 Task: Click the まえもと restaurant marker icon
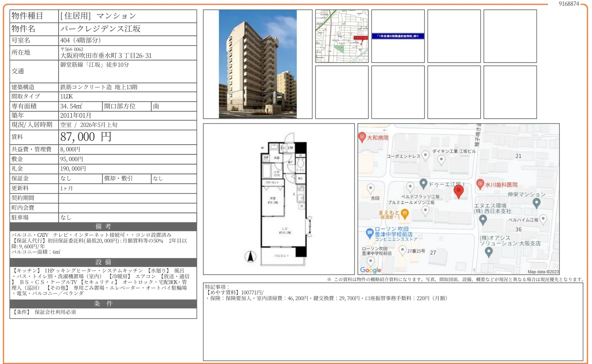click(405, 214)
